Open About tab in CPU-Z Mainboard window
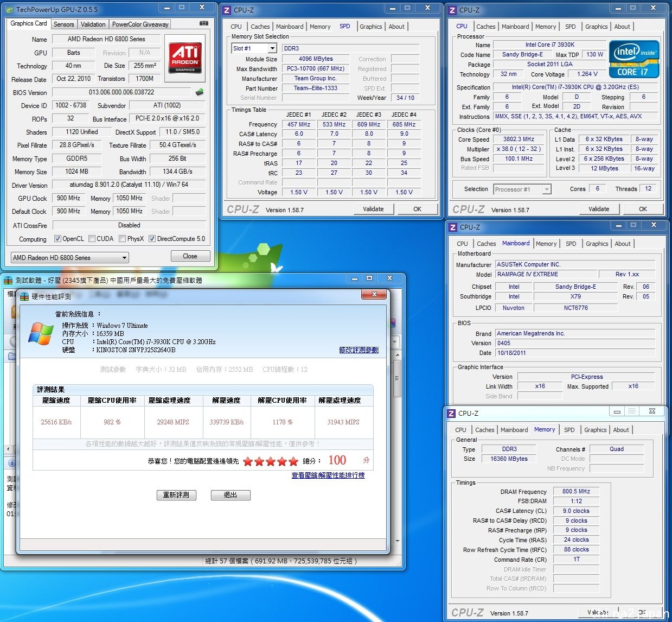The image size is (672, 622). click(x=623, y=244)
